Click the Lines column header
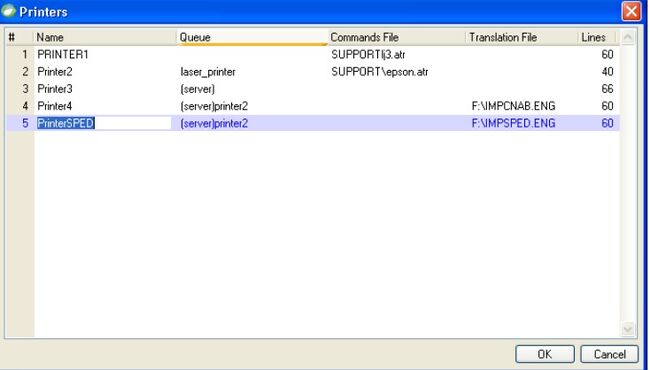650x370 pixels. pos(597,37)
